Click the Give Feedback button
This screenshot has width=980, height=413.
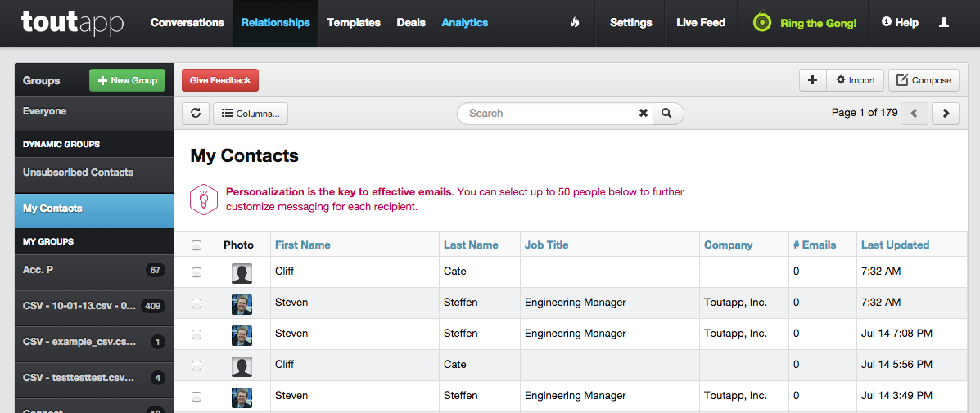(220, 80)
